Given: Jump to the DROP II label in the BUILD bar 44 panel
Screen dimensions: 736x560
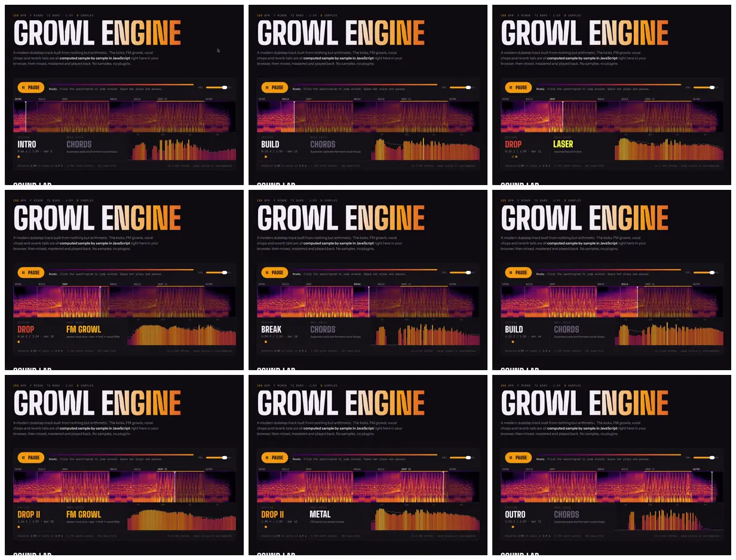Looking at the screenshot, I should (x=650, y=284).
